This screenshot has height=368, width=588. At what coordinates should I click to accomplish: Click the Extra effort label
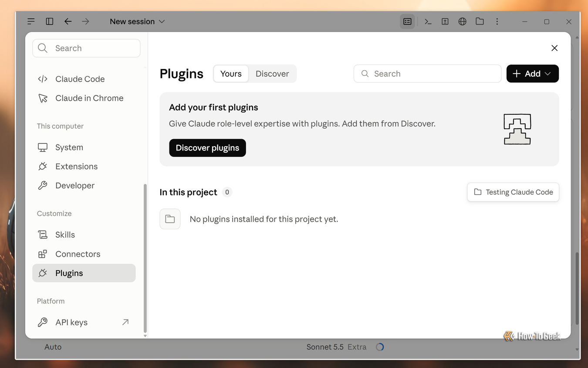point(357,347)
